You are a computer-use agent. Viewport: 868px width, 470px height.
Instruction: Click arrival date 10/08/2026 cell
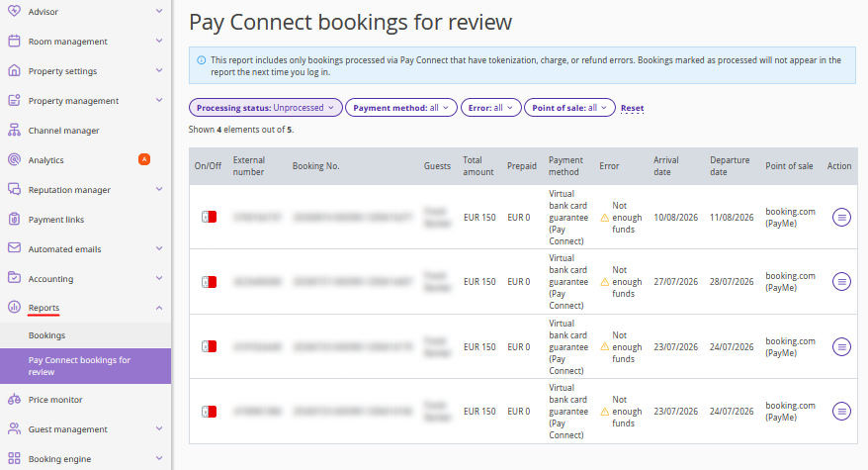[x=675, y=218]
